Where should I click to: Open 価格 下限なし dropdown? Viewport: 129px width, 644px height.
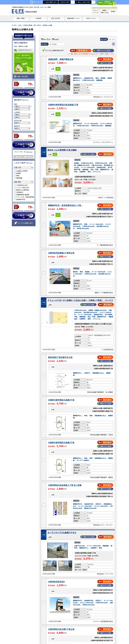pos(22,106)
